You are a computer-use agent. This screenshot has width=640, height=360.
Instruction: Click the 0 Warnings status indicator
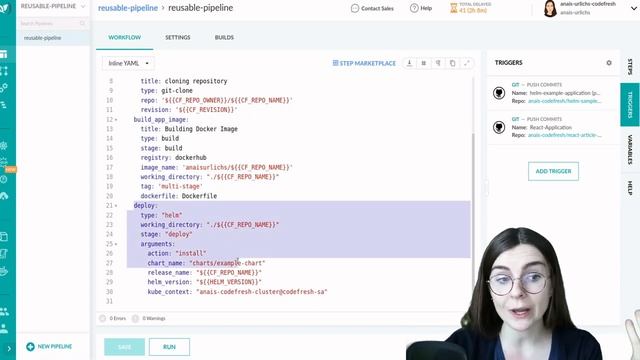pos(149,318)
